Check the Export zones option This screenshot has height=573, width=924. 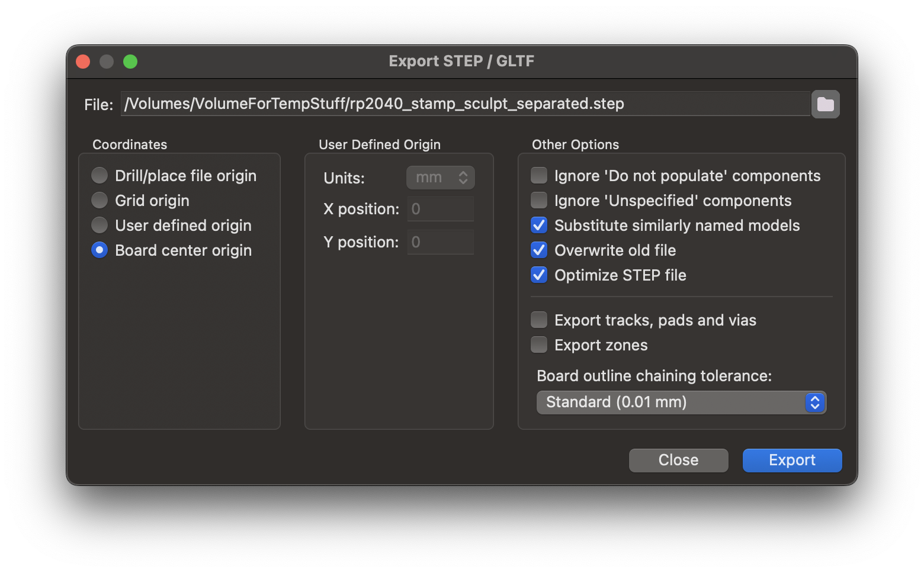(x=539, y=345)
